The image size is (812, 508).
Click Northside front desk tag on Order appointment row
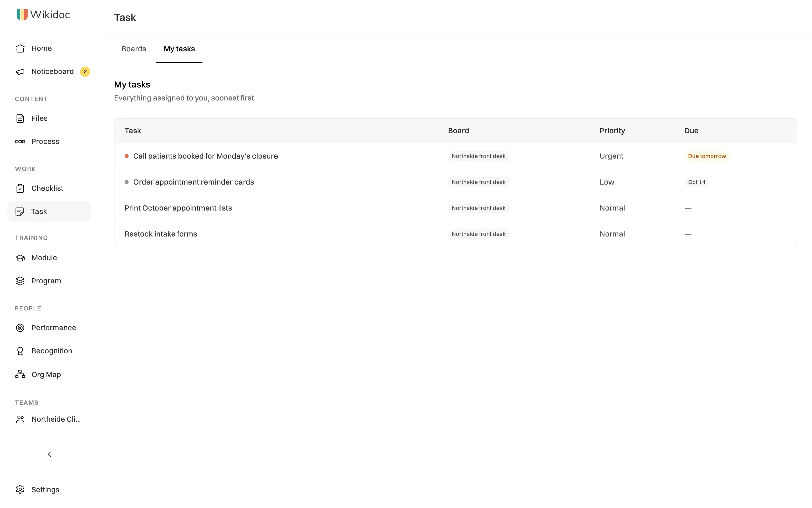click(478, 182)
